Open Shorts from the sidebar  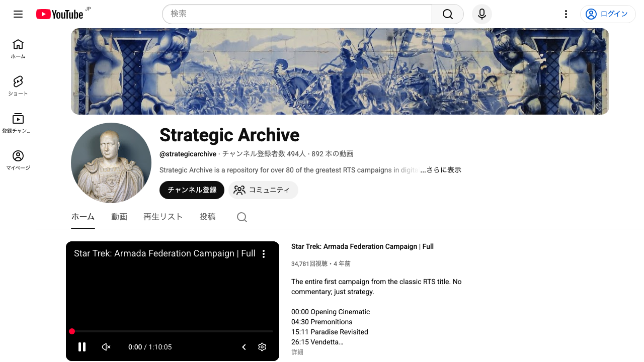pyautogui.click(x=18, y=86)
